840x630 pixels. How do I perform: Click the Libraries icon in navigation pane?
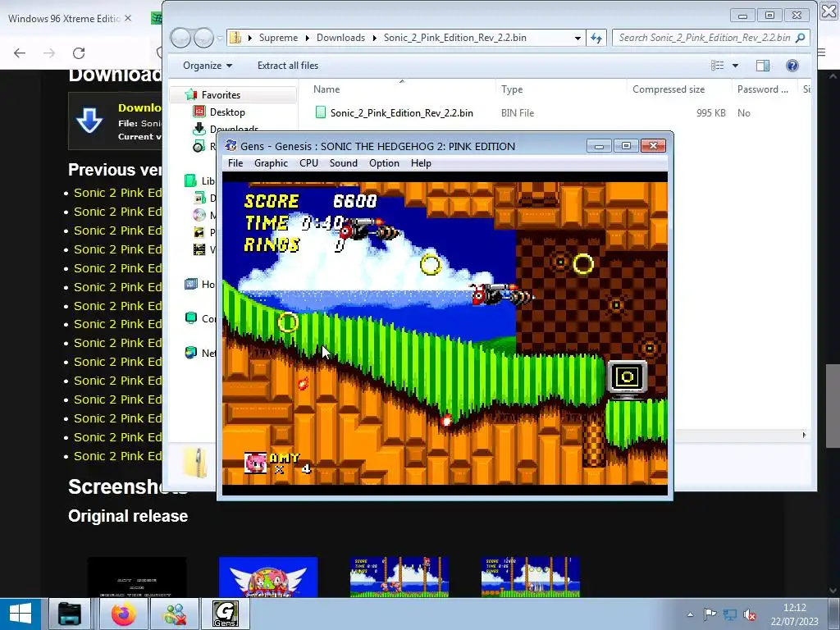(x=190, y=180)
